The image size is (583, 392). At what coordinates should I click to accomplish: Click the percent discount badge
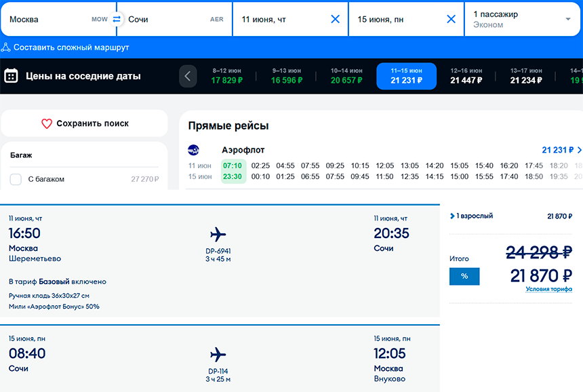464,276
